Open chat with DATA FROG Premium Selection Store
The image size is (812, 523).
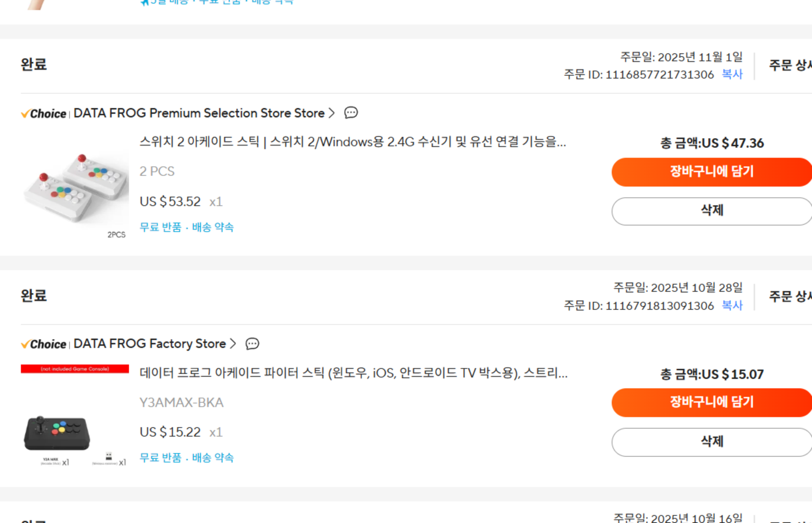pos(351,113)
